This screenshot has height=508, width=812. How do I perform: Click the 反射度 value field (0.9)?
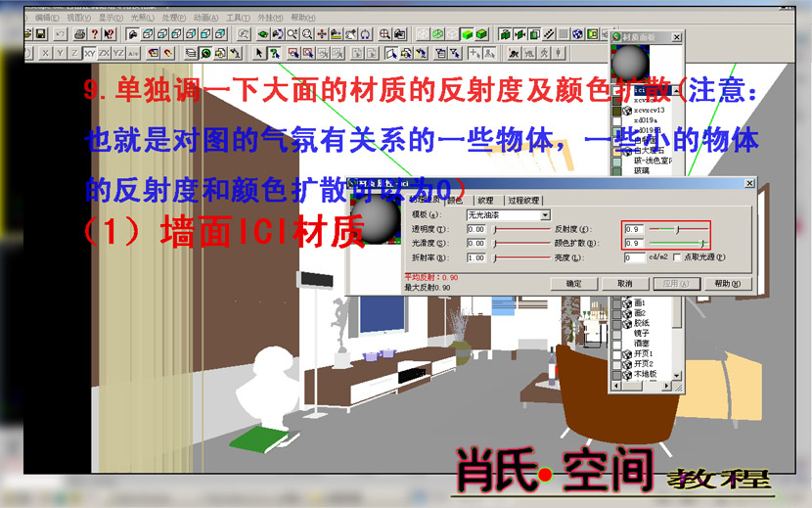click(634, 229)
